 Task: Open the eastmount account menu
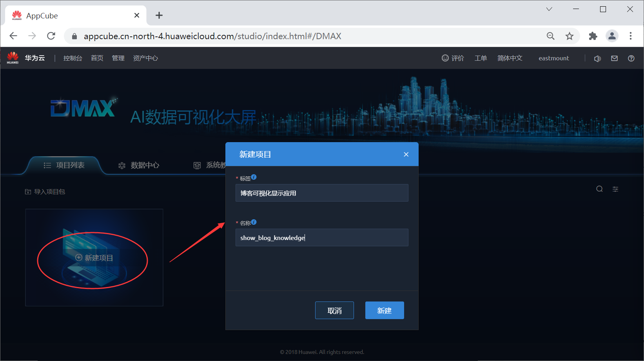554,58
